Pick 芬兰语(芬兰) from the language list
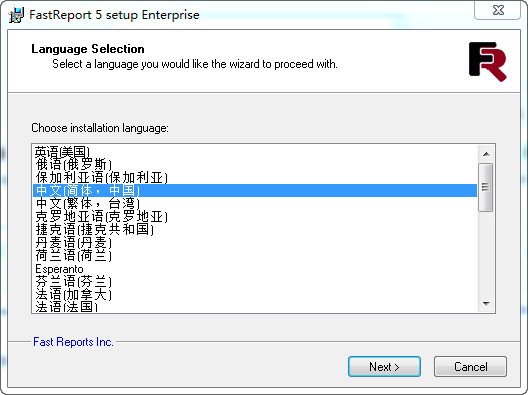The image size is (528, 395). pos(255,282)
